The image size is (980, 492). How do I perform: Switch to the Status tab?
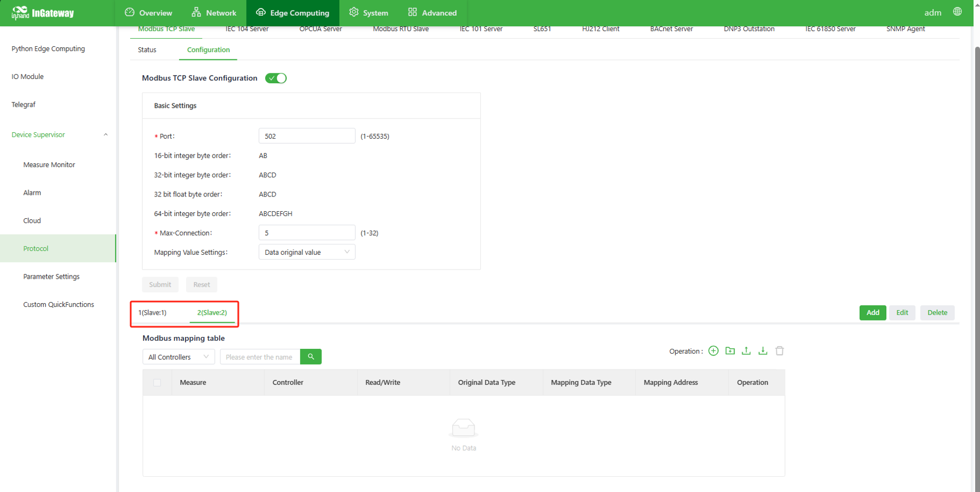147,50
